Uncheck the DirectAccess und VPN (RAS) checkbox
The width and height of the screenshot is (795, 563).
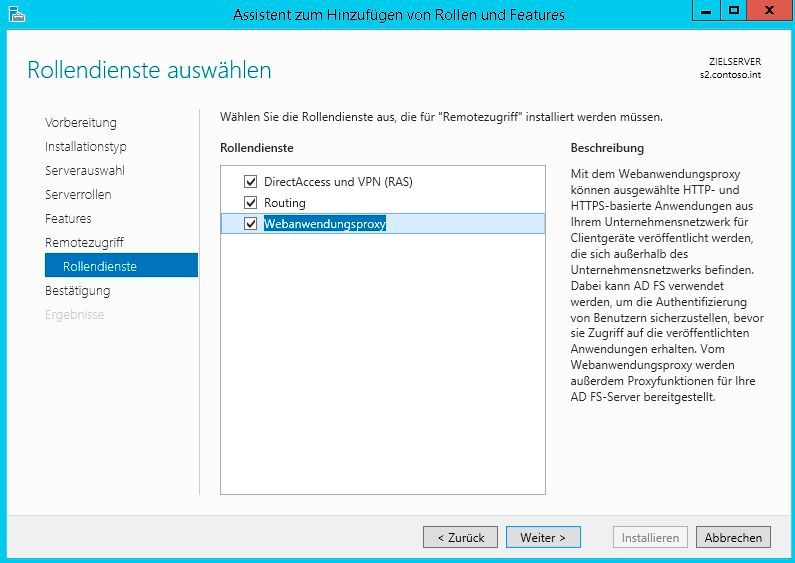(250, 181)
